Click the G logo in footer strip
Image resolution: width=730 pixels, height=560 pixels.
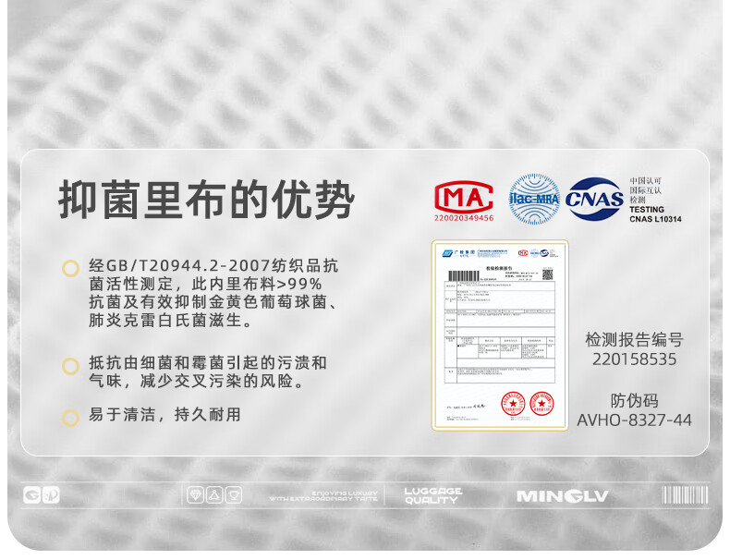click(32, 495)
